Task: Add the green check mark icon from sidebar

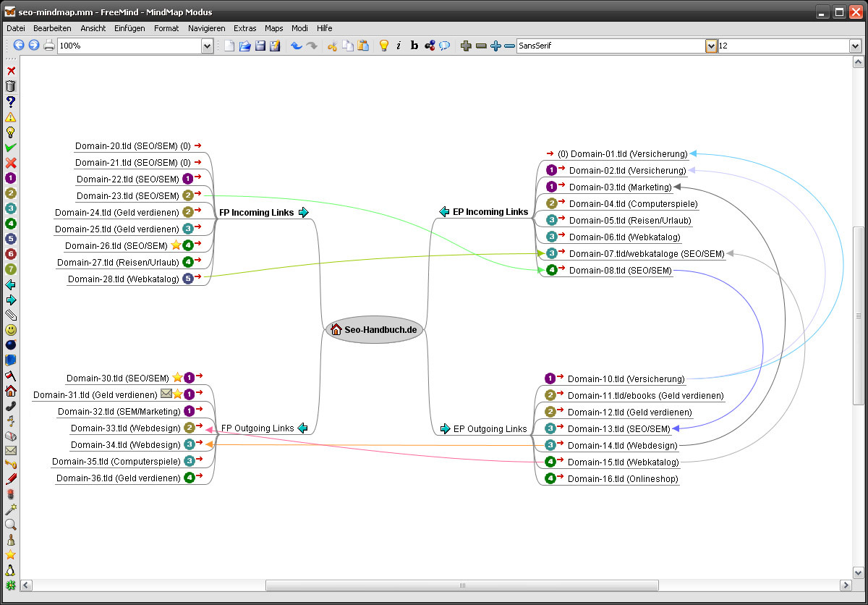Action: [11, 147]
